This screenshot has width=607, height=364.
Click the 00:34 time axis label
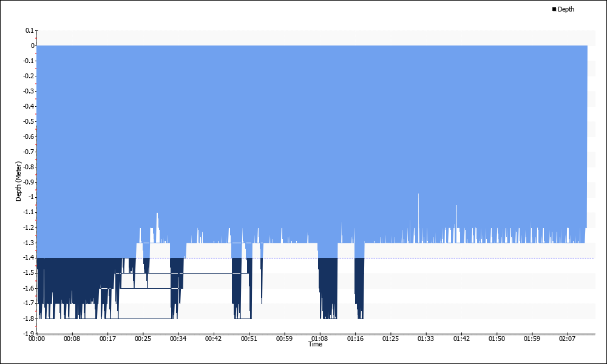[178, 339]
